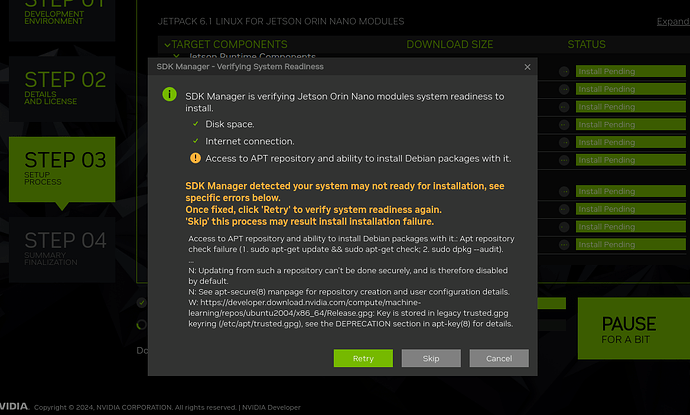Collapse the Target Components section
This screenshot has height=415, width=690.
tap(167, 45)
